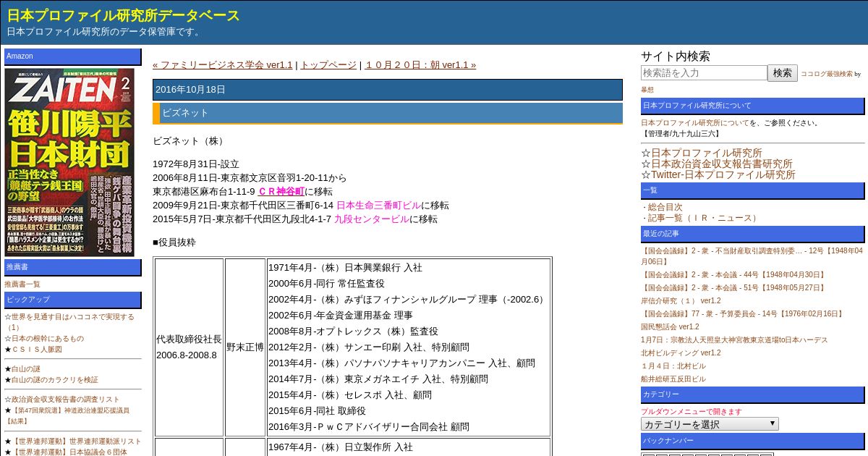Click the site title 日本プロファイル研究所データベース
The height and width of the screenshot is (456, 868).
pos(124,15)
